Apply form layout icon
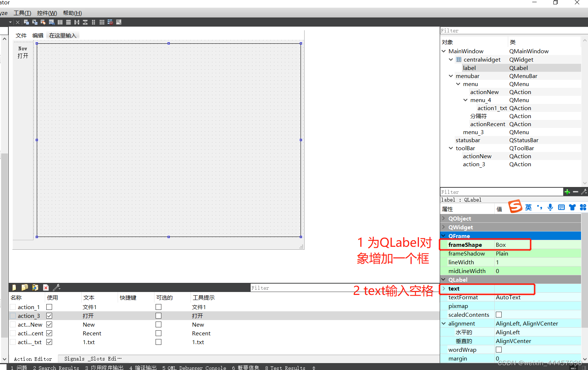588x370 pixels. click(x=94, y=22)
